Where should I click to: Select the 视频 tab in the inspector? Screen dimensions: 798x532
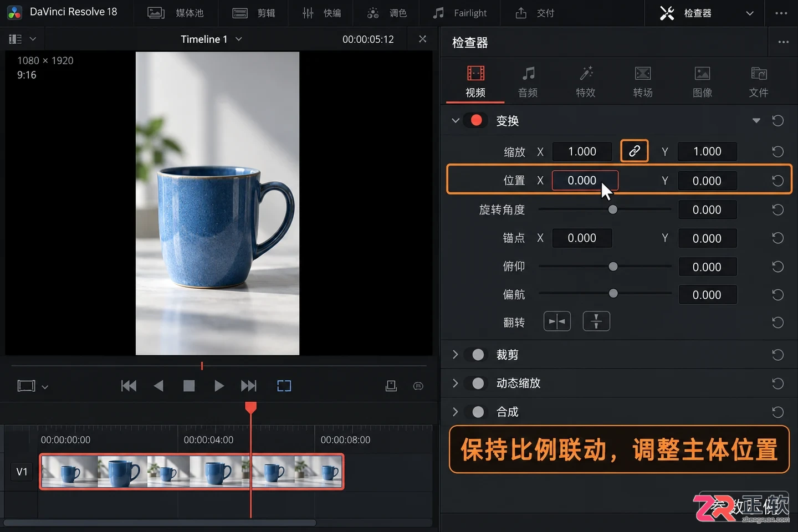475,81
